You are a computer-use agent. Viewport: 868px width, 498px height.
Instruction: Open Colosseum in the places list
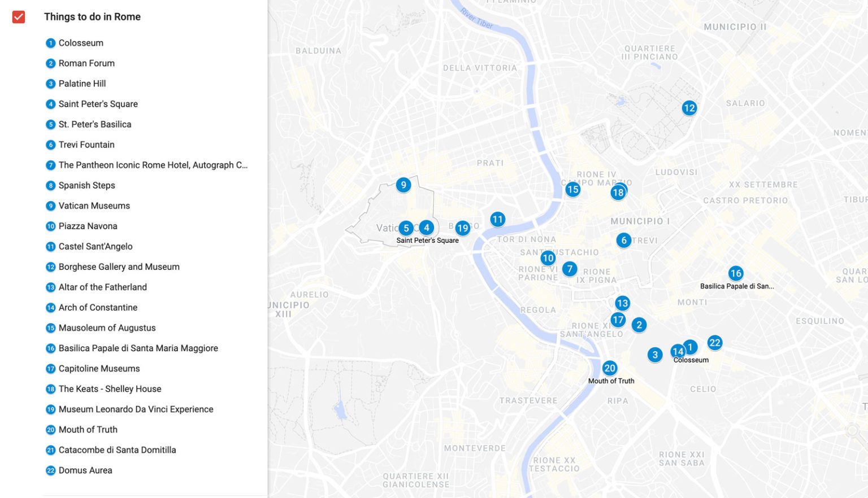tap(81, 43)
